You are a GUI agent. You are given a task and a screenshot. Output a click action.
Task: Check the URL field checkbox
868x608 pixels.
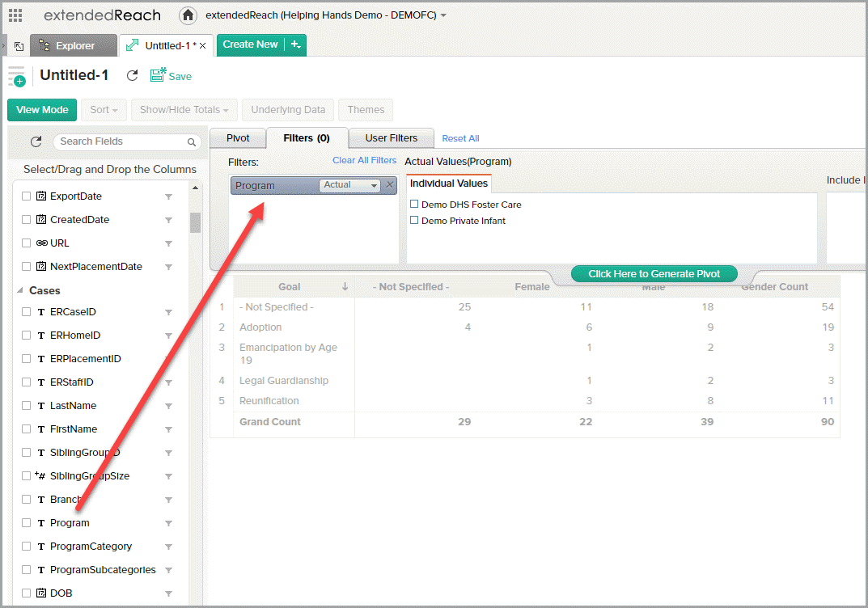click(x=26, y=243)
